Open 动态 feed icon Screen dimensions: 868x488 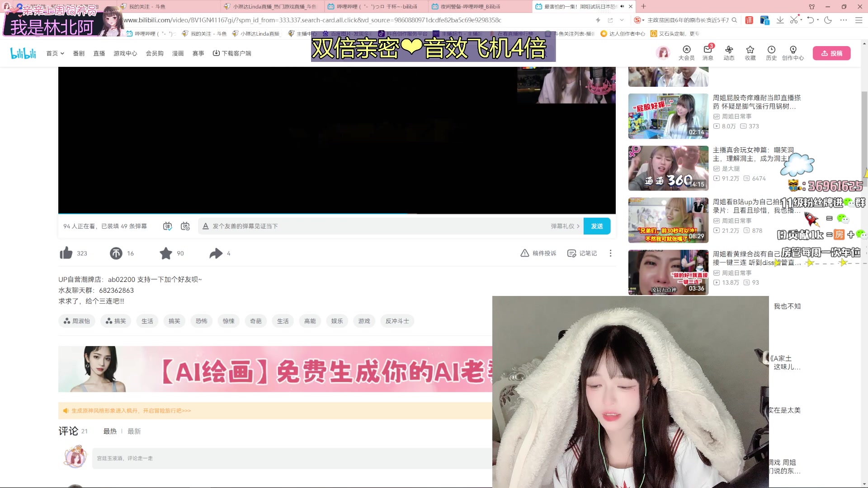(x=729, y=53)
